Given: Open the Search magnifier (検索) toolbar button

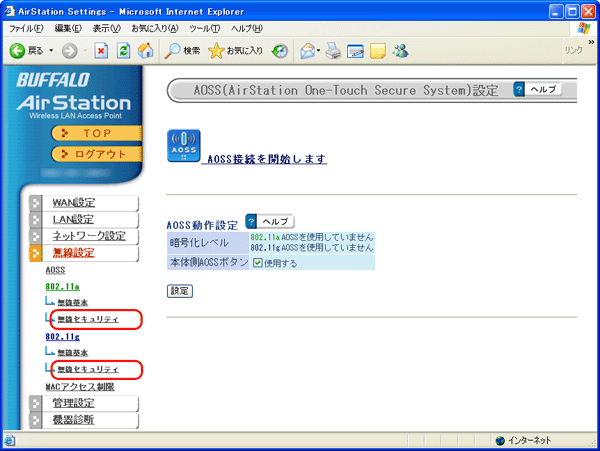Looking at the screenshot, I should tap(182, 51).
